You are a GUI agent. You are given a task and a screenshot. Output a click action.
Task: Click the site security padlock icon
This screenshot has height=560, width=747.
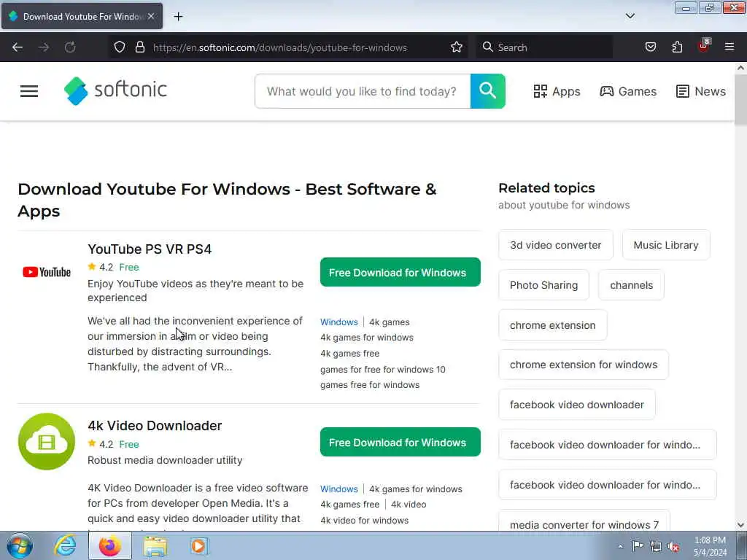139,47
